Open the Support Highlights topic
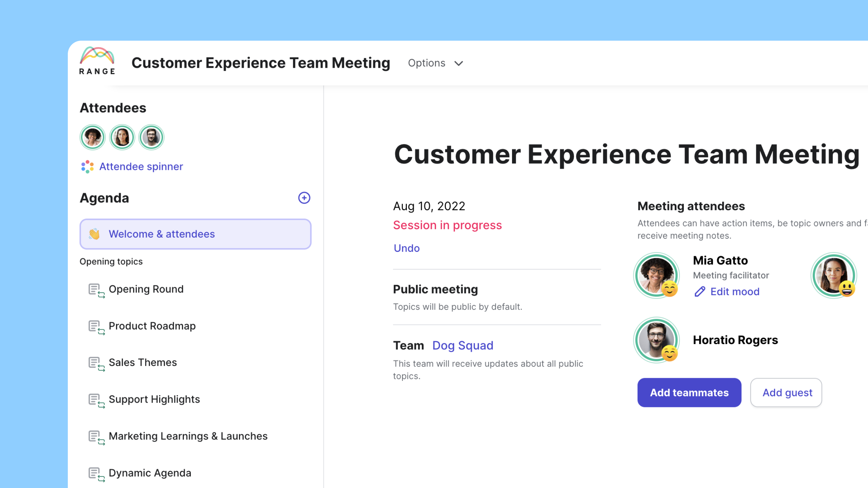The image size is (868, 488). tap(154, 399)
